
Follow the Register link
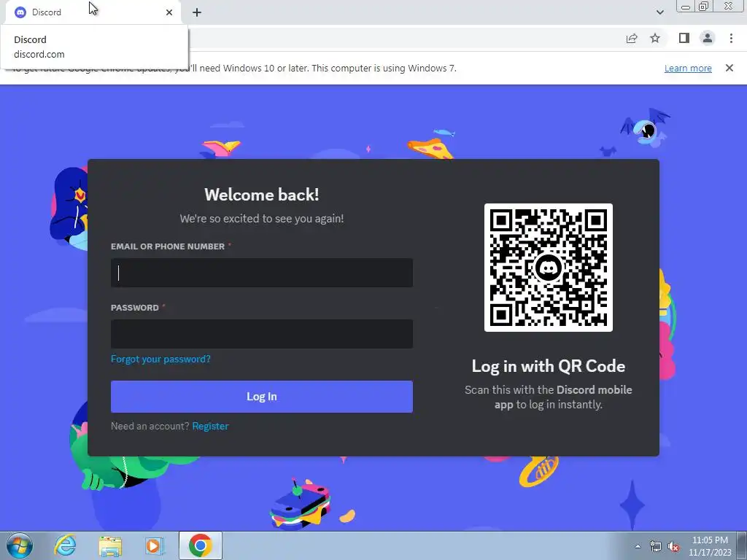[210, 426]
